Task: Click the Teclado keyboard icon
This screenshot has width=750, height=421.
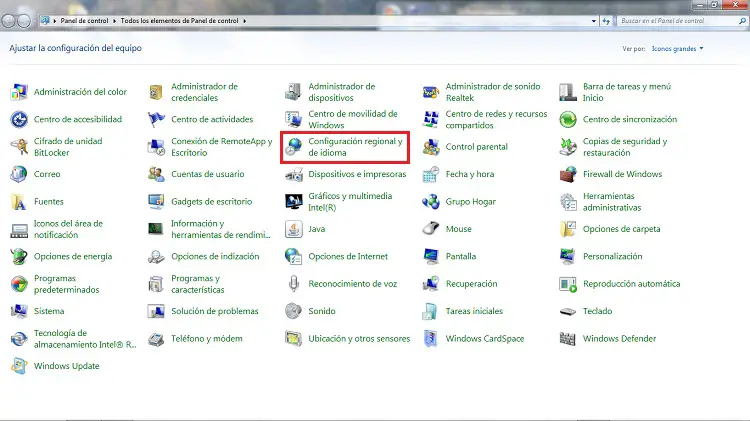Action: [568, 311]
